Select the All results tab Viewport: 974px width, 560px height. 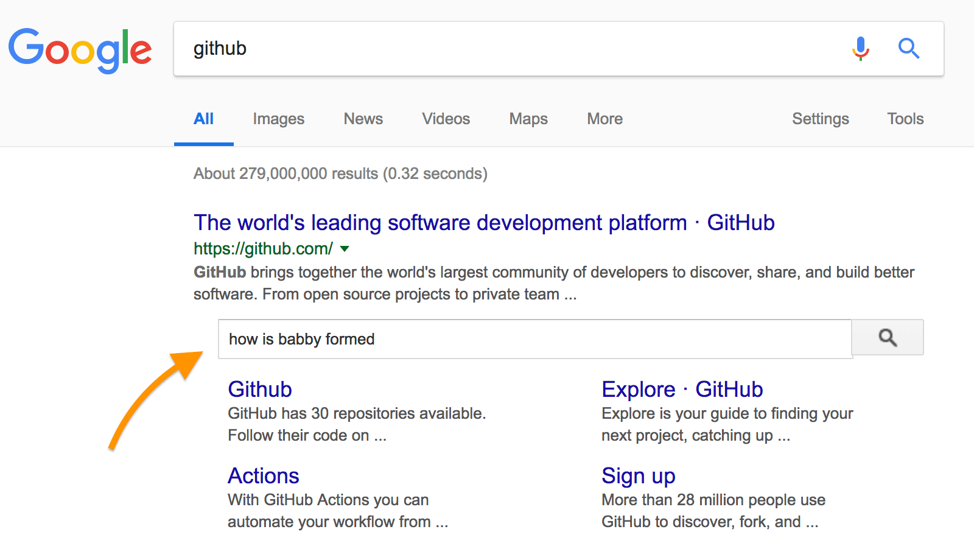click(203, 119)
